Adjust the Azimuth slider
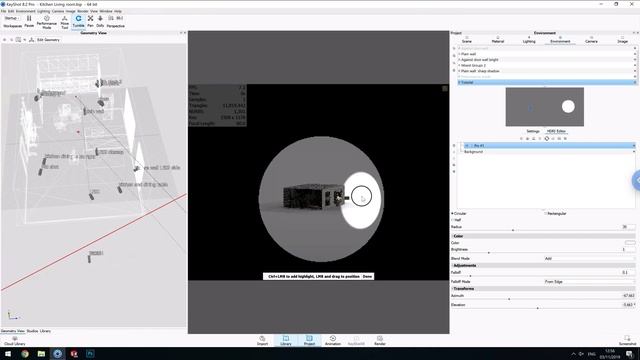Screen dimensions: 640x360 (509, 299)
